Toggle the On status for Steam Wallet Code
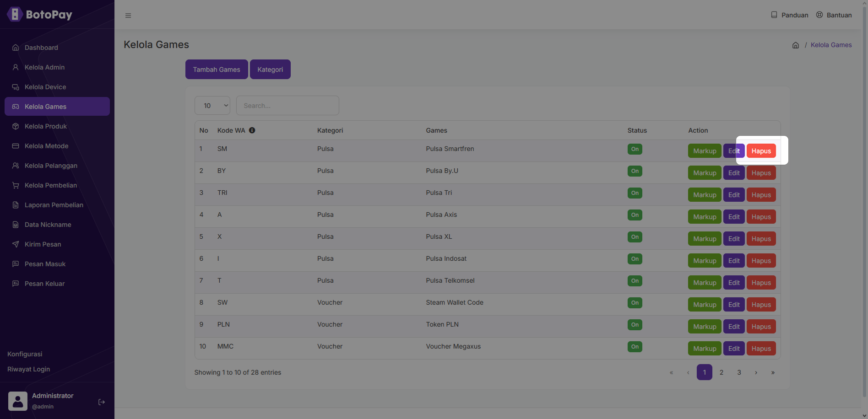 tap(635, 303)
